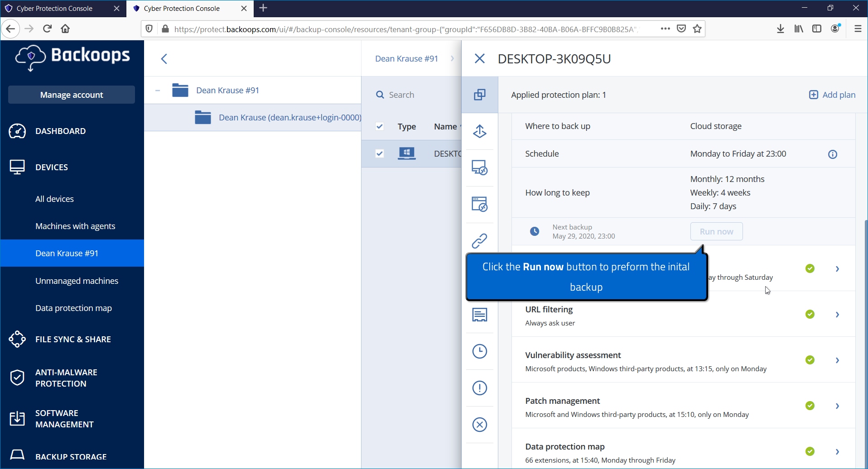Viewport: 868px width, 469px height.
Task: Click the File Sync & Share icon
Action: pyautogui.click(x=17, y=339)
